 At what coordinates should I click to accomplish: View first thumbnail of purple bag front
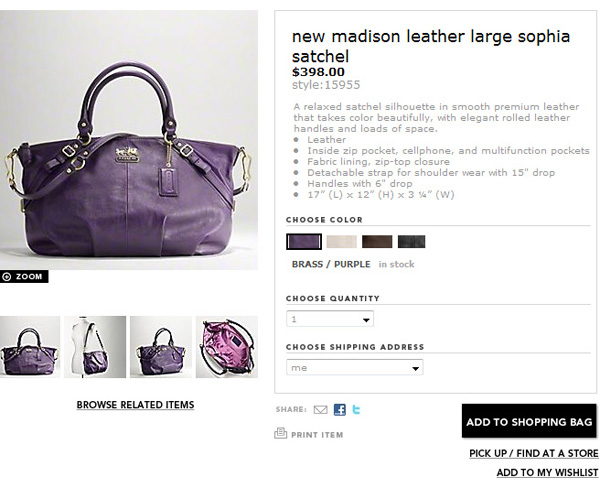[x=30, y=347]
